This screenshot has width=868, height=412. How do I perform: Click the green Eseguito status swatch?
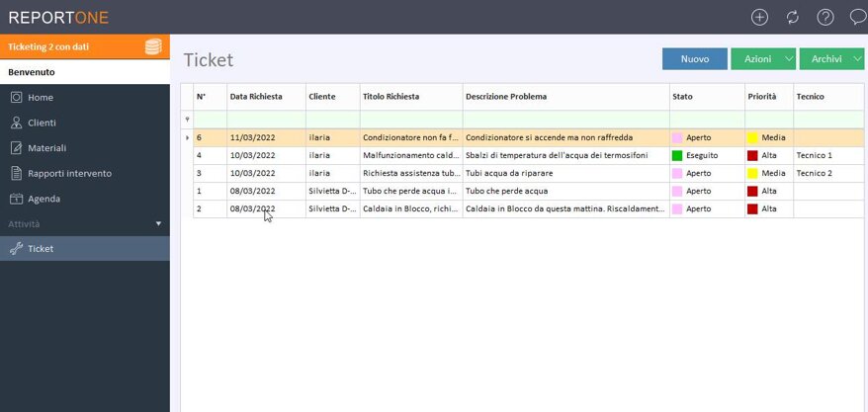pyautogui.click(x=677, y=156)
